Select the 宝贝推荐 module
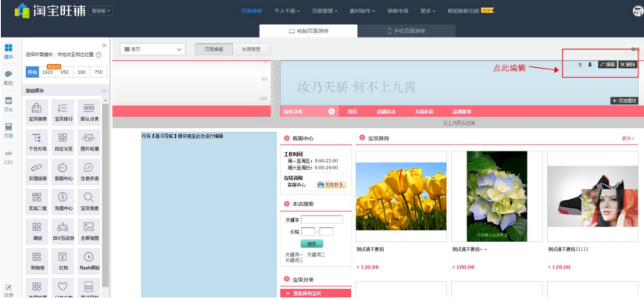644x299 pixels. click(x=37, y=112)
